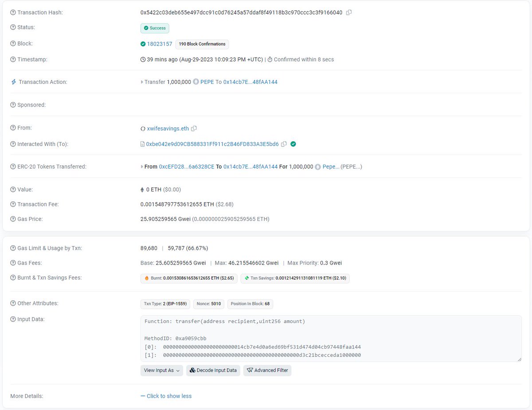Open the xwifesavings.eth sender address

[168, 129]
